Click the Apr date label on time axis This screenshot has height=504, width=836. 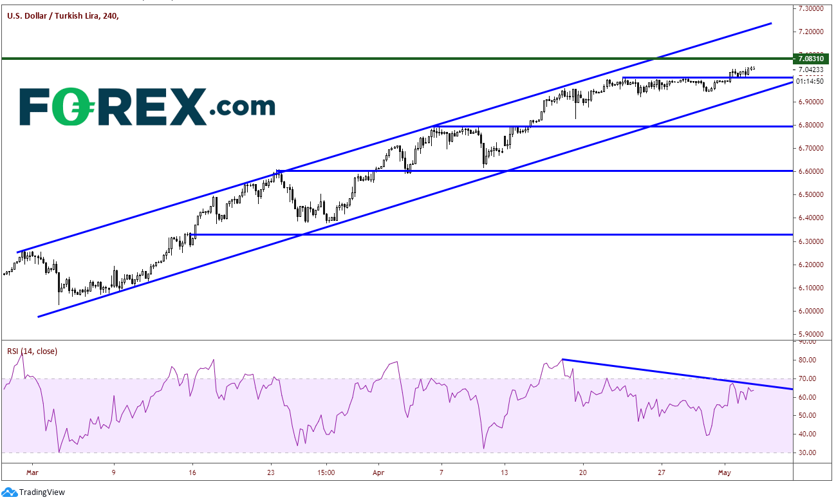tap(378, 471)
